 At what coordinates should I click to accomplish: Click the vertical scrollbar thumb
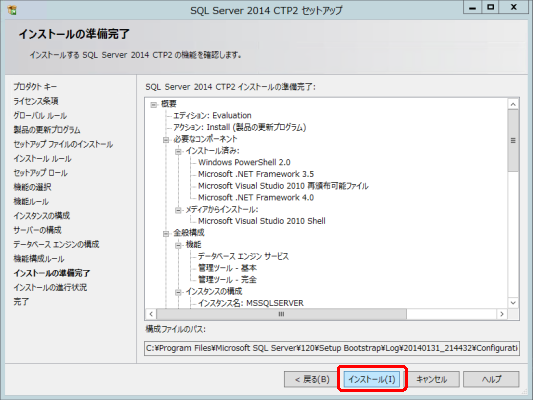tap(513, 141)
